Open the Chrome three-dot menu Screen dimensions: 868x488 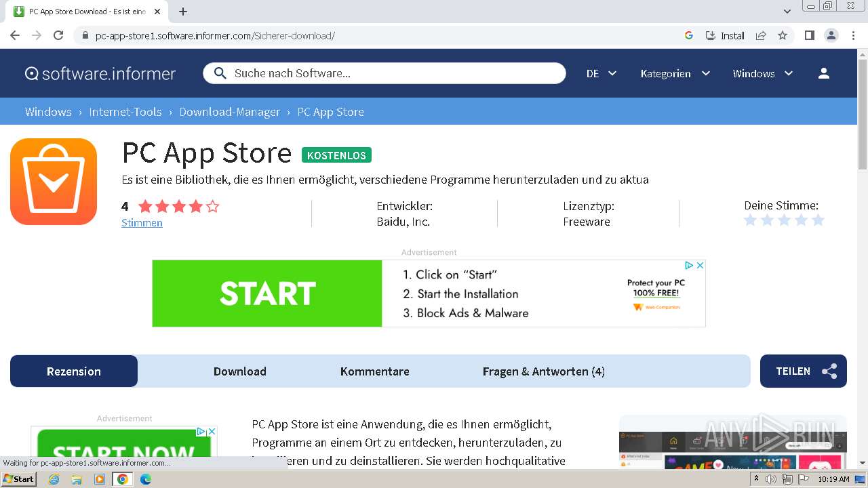pyautogui.click(x=853, y=35)
